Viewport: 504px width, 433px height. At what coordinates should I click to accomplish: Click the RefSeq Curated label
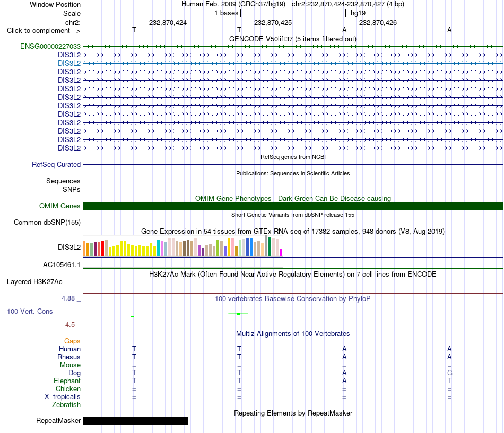coord(56,164)
